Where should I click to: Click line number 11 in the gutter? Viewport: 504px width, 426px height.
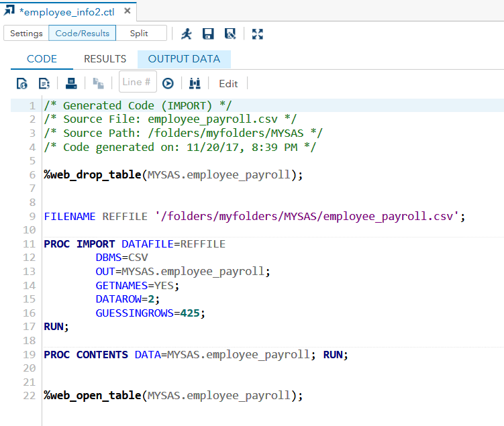[x=30, y=244]
